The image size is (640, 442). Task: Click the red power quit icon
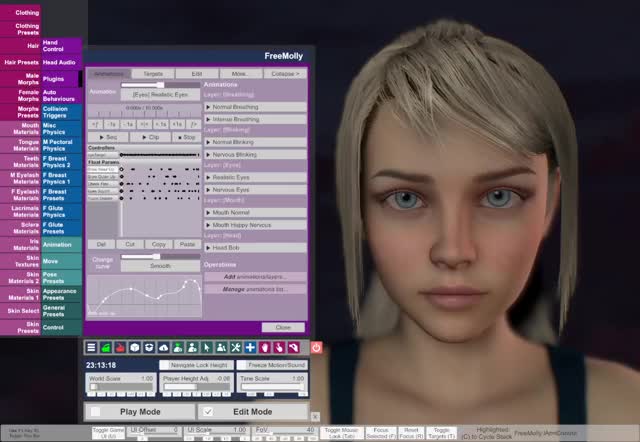click(316, 348)
